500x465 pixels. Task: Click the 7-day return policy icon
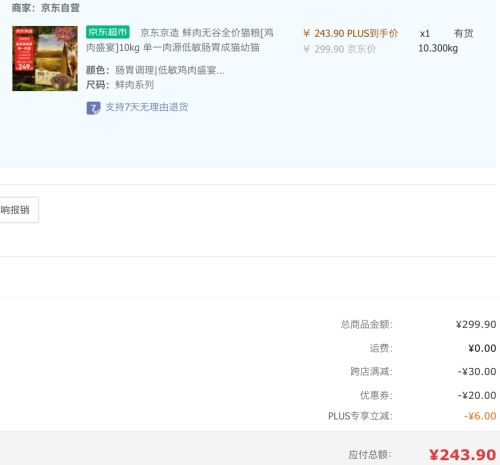[93, 108]
